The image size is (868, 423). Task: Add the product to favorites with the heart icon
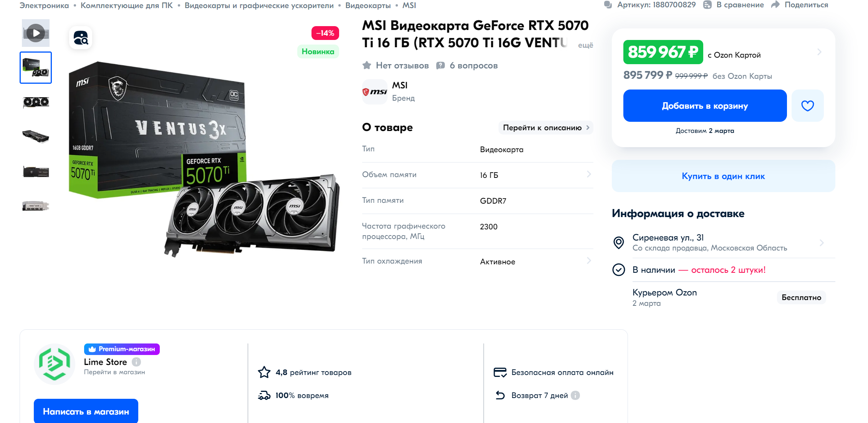[x=807, y=106]
